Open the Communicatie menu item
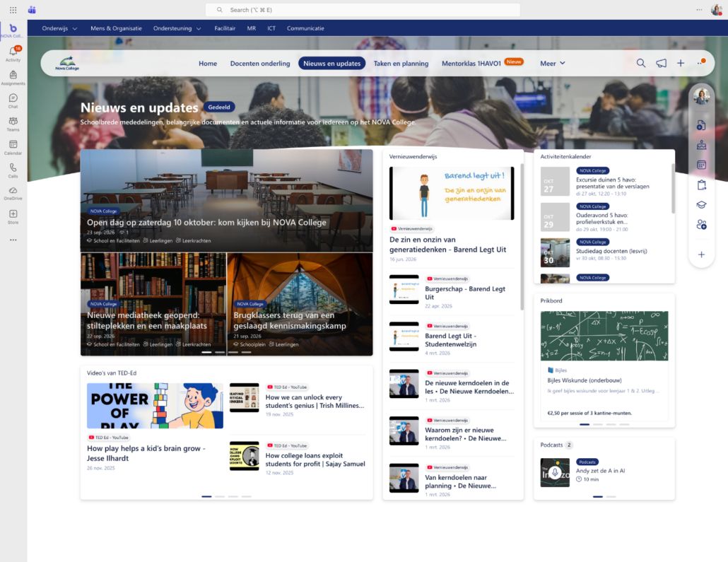This screenshot has height=562, width=728. coord(305,28)
